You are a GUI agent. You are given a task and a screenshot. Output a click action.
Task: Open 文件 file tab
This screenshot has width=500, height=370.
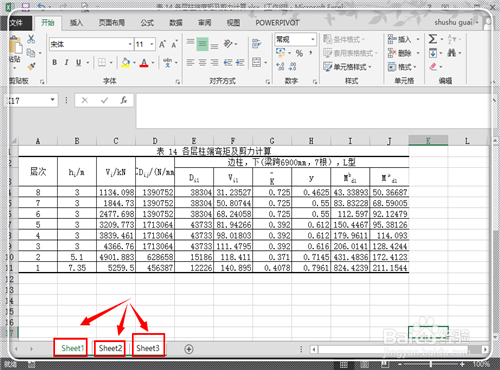[16, 23]
